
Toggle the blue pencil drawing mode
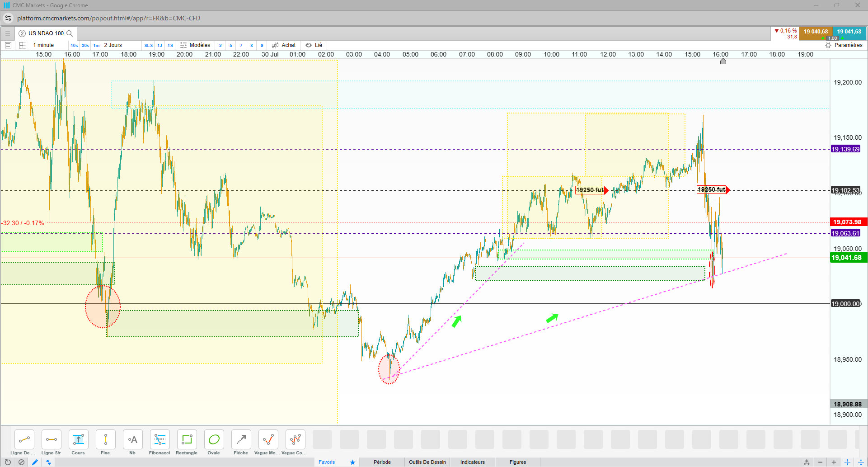[35, 462]
